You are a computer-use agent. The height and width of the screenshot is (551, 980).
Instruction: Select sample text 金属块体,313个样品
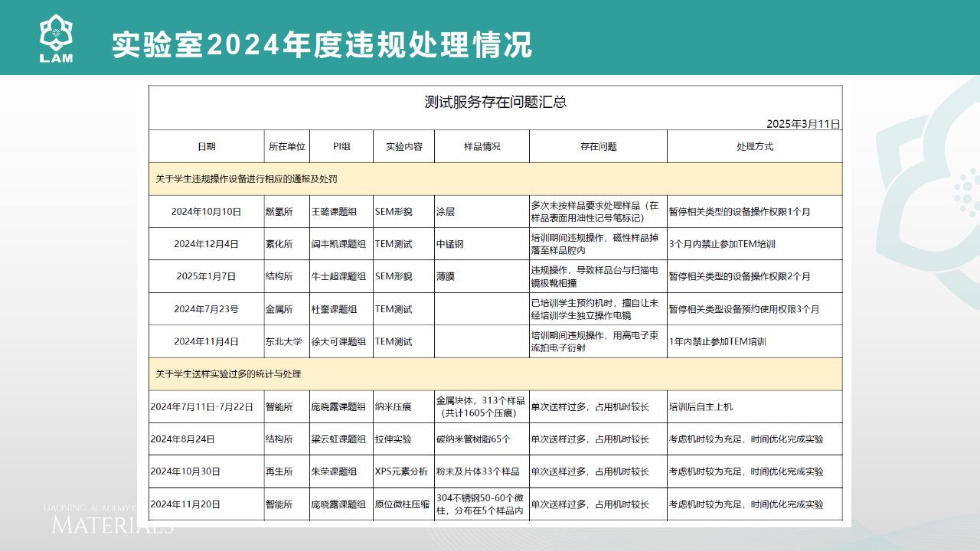point(481,400)
